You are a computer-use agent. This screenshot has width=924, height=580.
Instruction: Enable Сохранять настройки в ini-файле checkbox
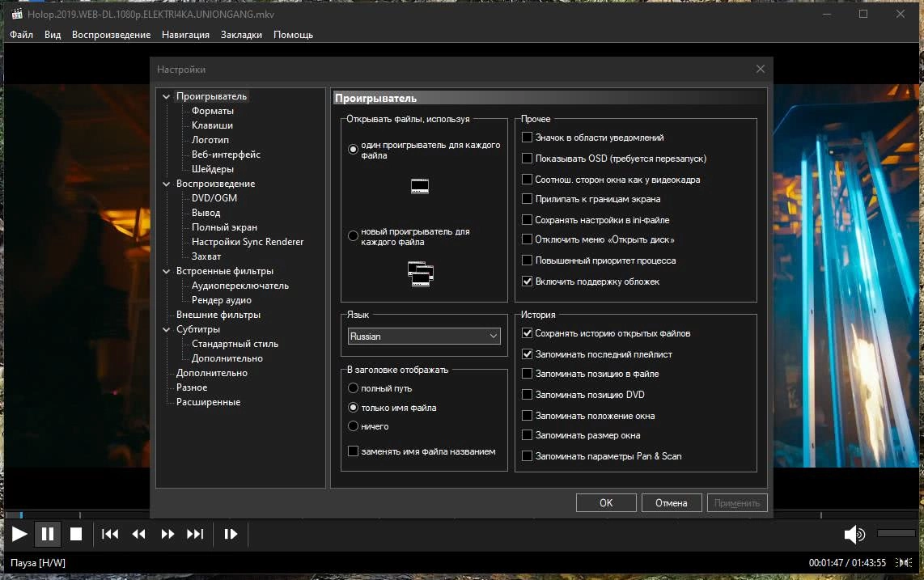(x=528, y=220)
